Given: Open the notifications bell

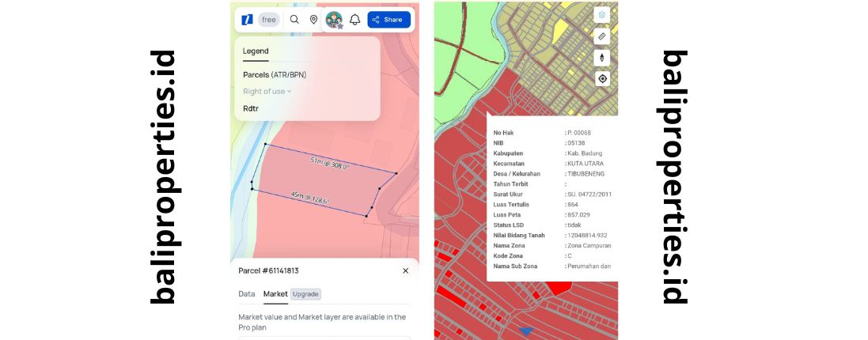Looking at the screenshot, I should point(354,20).
